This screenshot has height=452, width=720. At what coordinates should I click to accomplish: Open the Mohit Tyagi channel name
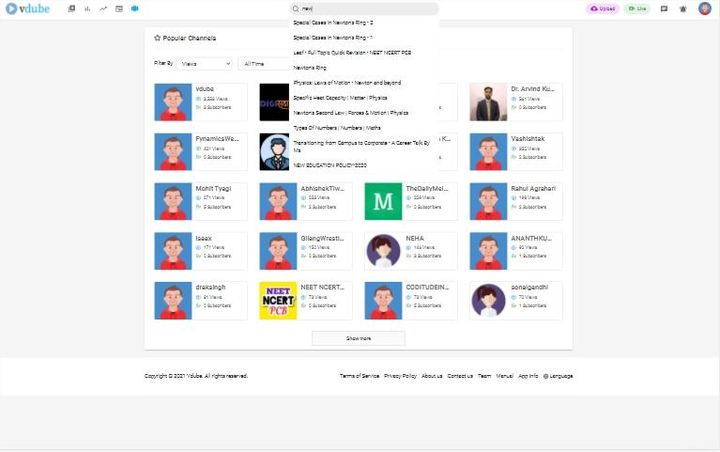click(214, 188)
